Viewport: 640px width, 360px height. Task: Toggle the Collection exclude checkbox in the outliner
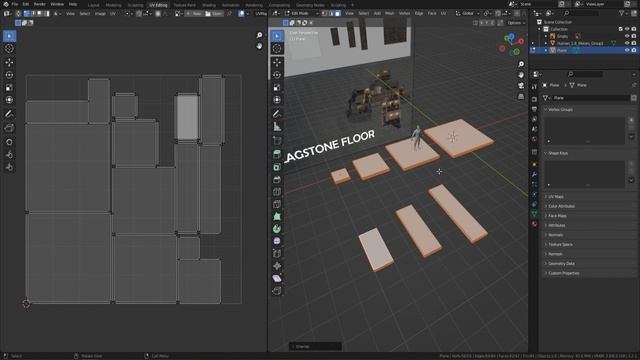pos(620,29)
